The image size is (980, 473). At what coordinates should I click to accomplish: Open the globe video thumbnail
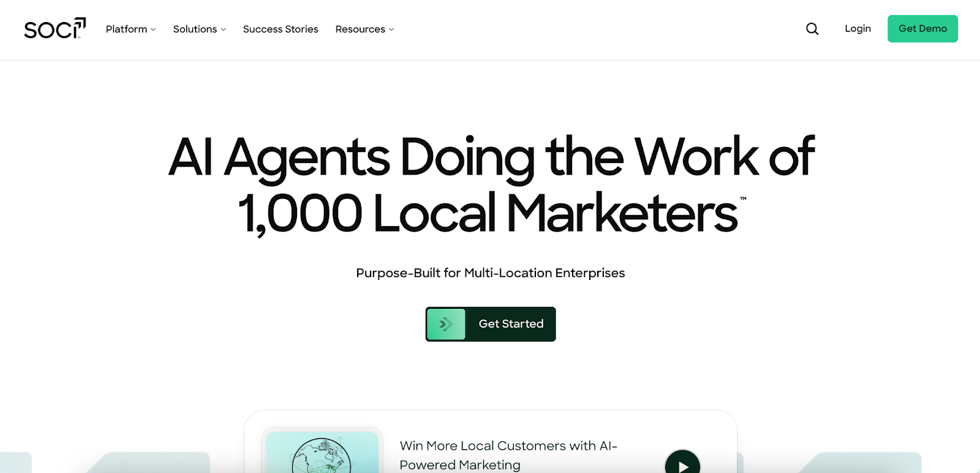point(322,452)
